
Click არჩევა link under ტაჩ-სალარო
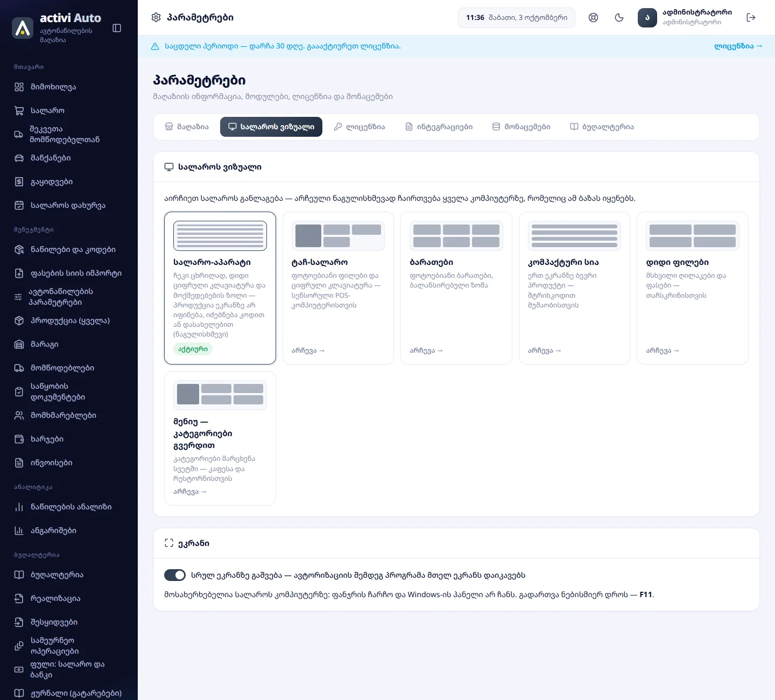click(308, 351)
